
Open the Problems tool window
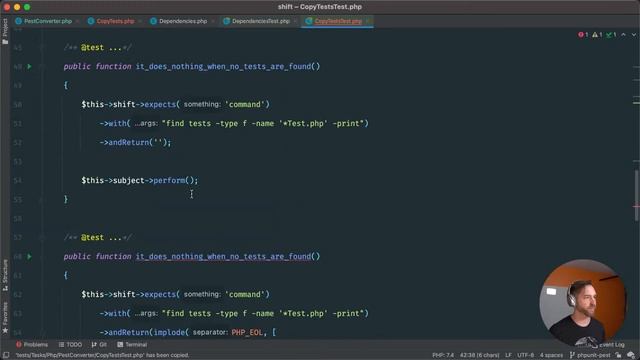click(32, 344)
